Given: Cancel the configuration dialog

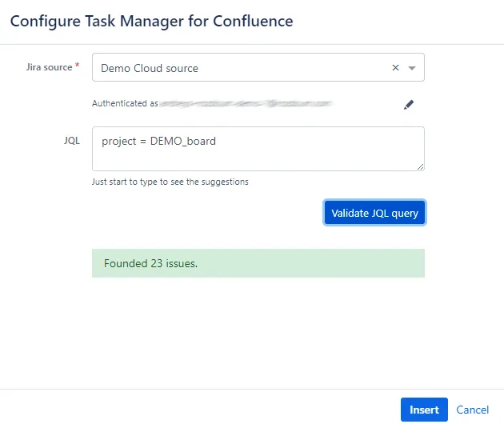Looking at the screenshot, I should tap(472, 410).
